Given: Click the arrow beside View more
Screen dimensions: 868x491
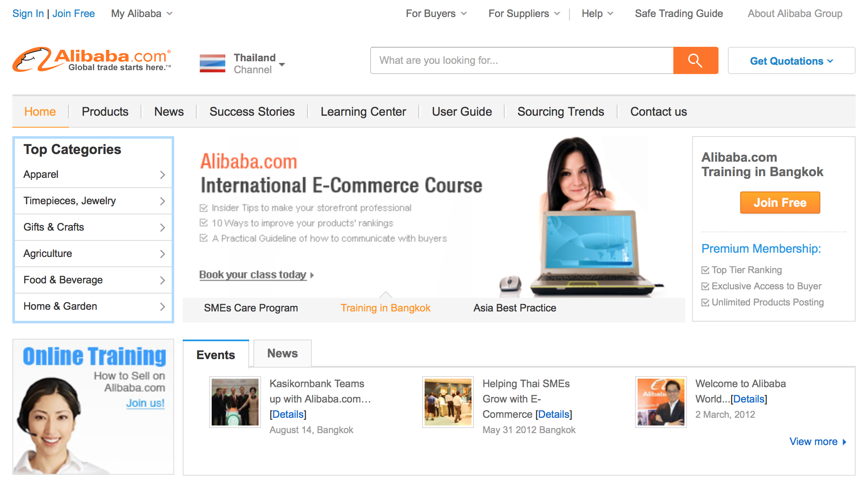Looking at the screenshot, I should (844, 442).
